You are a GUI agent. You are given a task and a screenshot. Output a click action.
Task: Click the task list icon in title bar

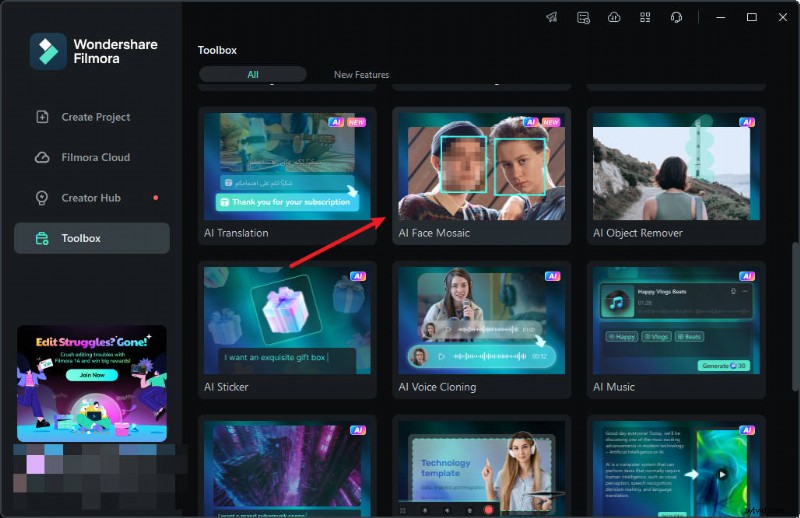tap(583, 17)
